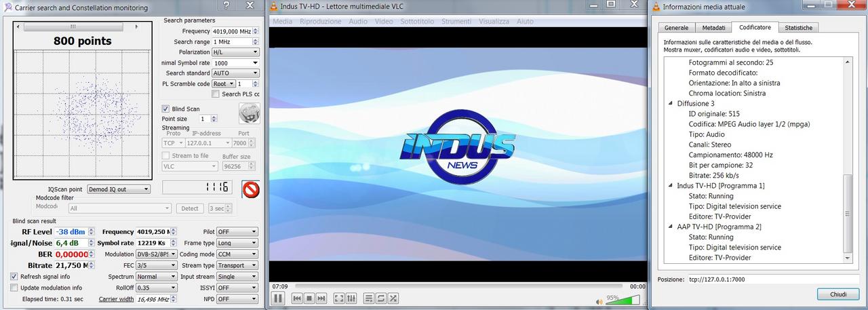Open the Stream type Transport dropdown
Image resolution: width=868 pixels, height=310 pixels.
pyautogui.click(x=237, y=265)
